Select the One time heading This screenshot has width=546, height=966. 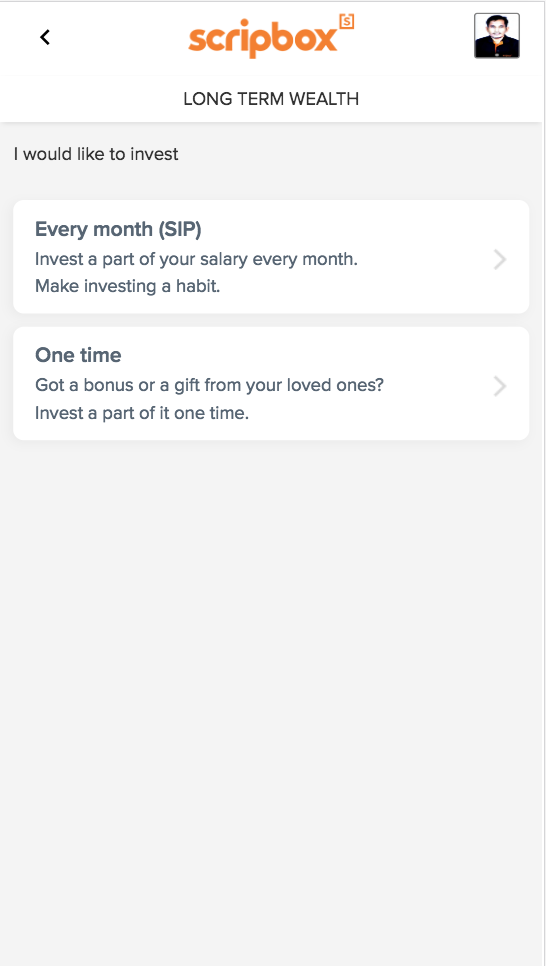pos(78,355)
